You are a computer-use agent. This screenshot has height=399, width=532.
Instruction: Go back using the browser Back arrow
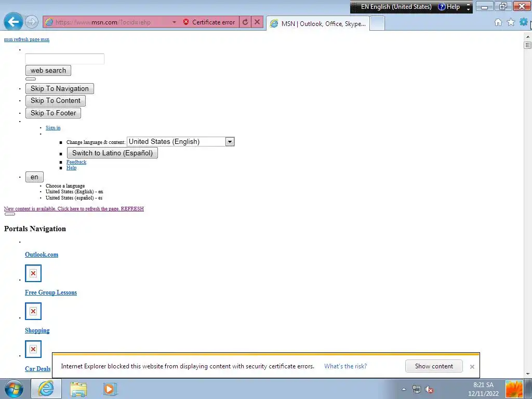[x=13, y=22]
